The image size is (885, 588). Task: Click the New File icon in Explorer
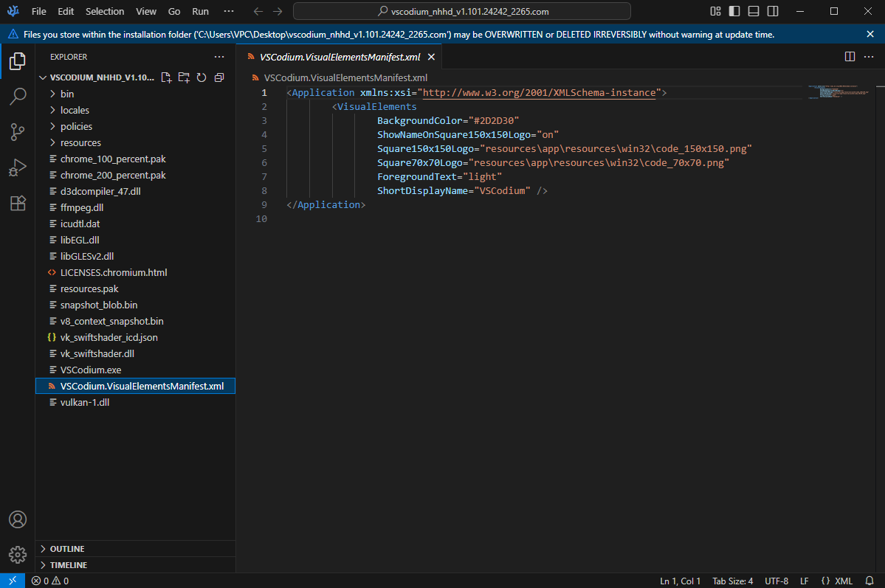pyautogui.click(x=166, y=77)
